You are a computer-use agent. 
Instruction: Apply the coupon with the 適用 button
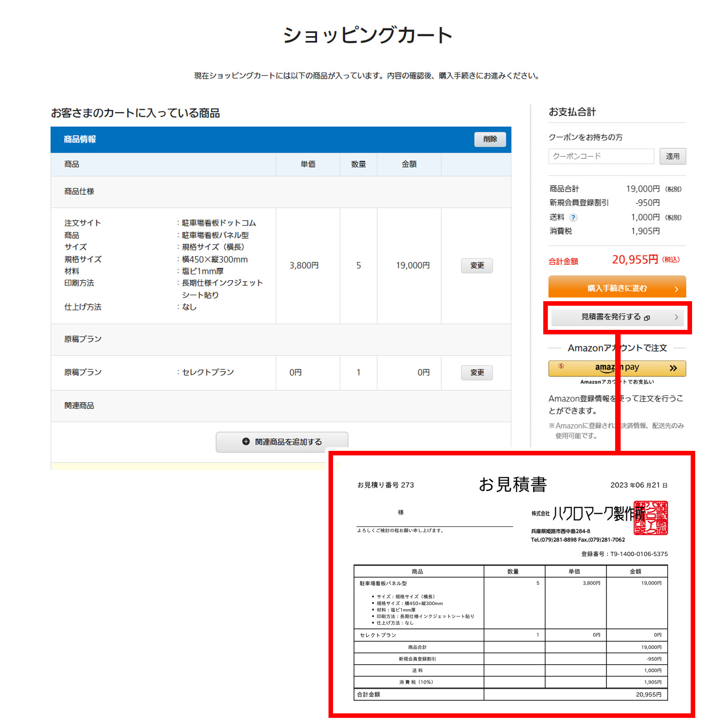click(x=672, y=156)
